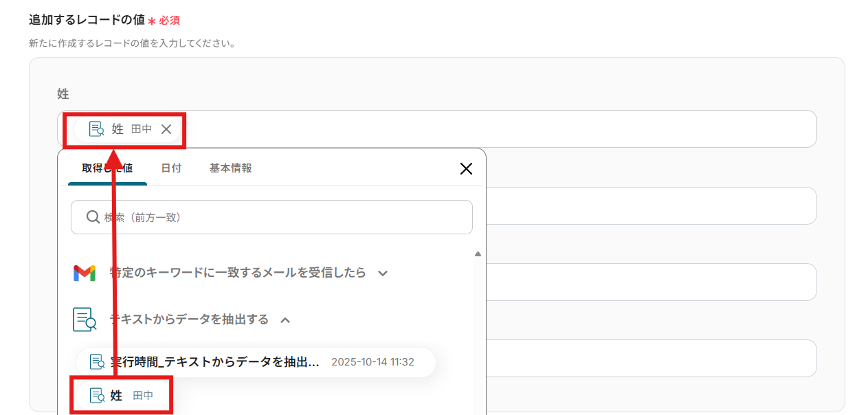
Task: Click the テキストからデータを抽出する section label
Action: click(189, 319)
